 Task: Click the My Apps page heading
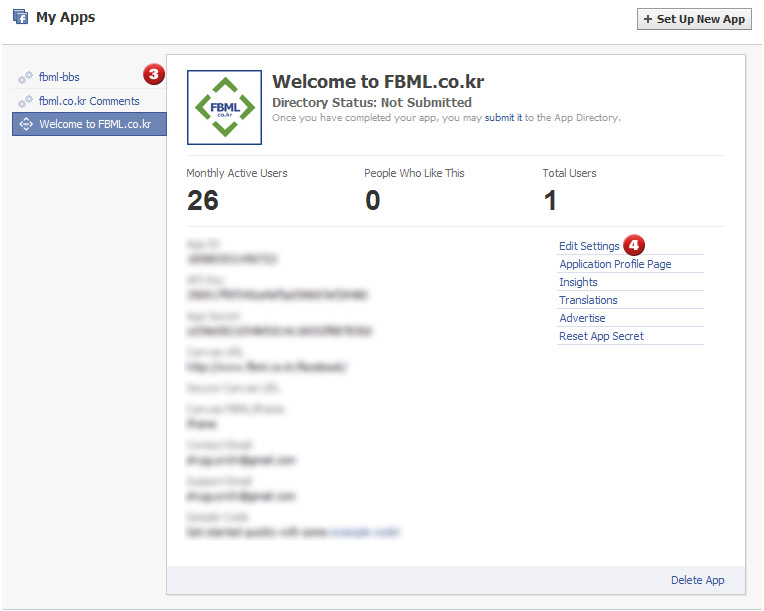click(65, 17)
